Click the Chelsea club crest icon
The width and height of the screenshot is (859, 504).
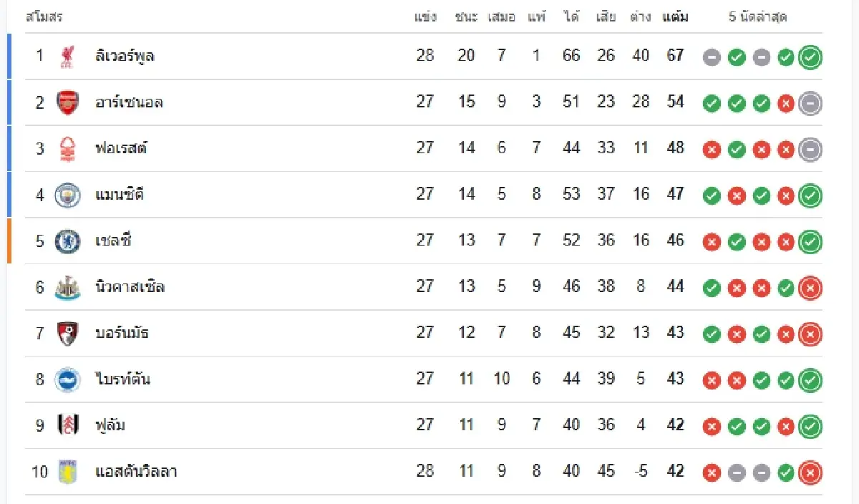[67, 241]
